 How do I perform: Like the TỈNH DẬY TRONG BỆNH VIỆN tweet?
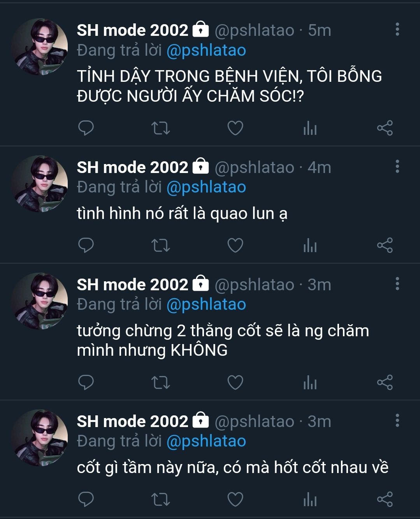point(235,128)
